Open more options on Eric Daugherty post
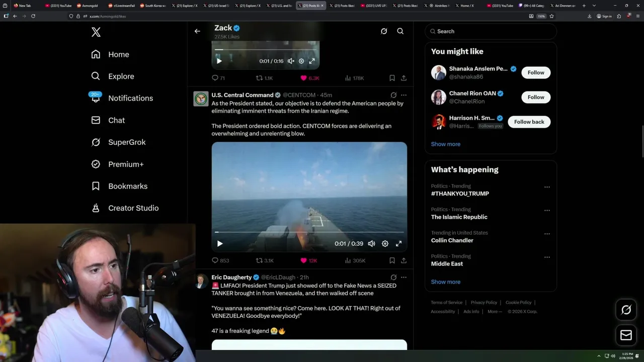The height and width of the screenshot is (362, 644). tap(404, 277)
